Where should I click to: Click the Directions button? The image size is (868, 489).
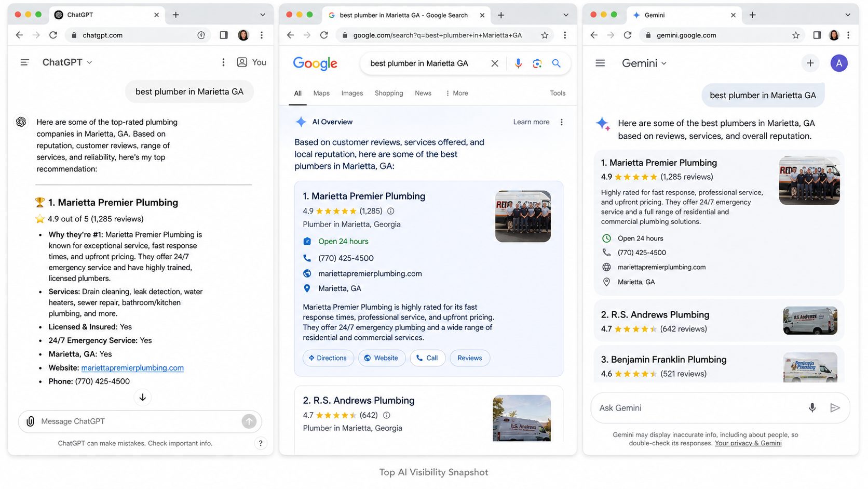[328, 358]
